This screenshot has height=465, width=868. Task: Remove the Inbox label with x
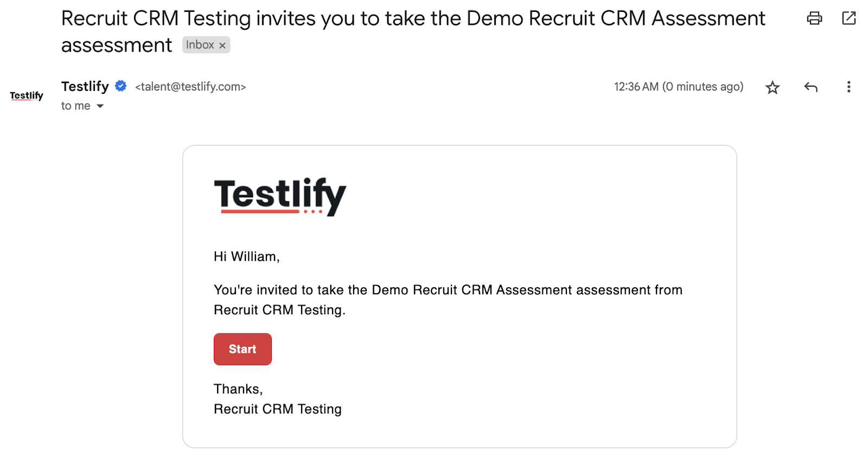[x=222, y=46]
